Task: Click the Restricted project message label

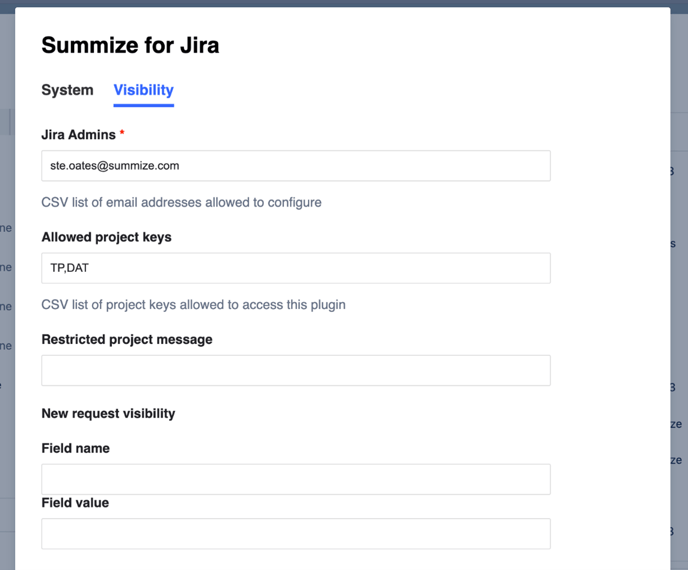Action: click(x=127, y=339)
